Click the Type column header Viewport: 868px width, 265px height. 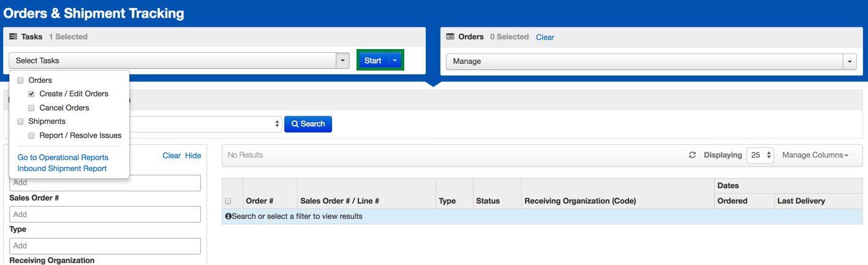coord(447,201)
